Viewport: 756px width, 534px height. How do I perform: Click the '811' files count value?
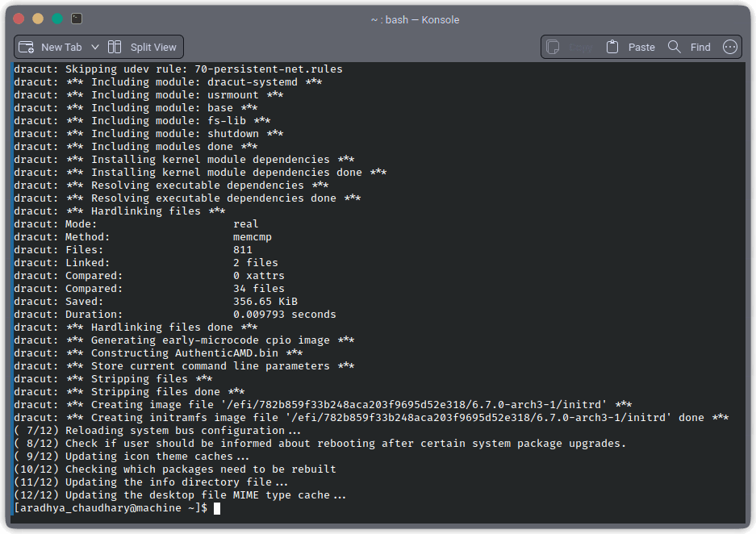(243, 249)
